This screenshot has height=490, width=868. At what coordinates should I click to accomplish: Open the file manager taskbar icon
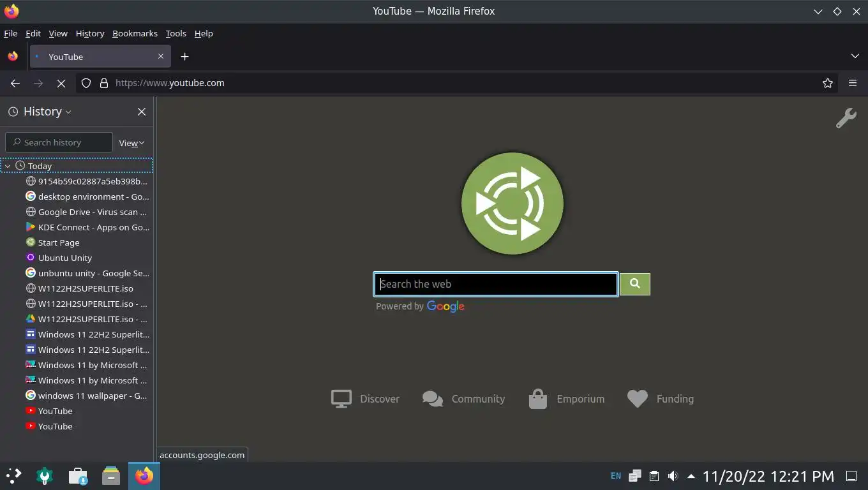tap(111, 476)
